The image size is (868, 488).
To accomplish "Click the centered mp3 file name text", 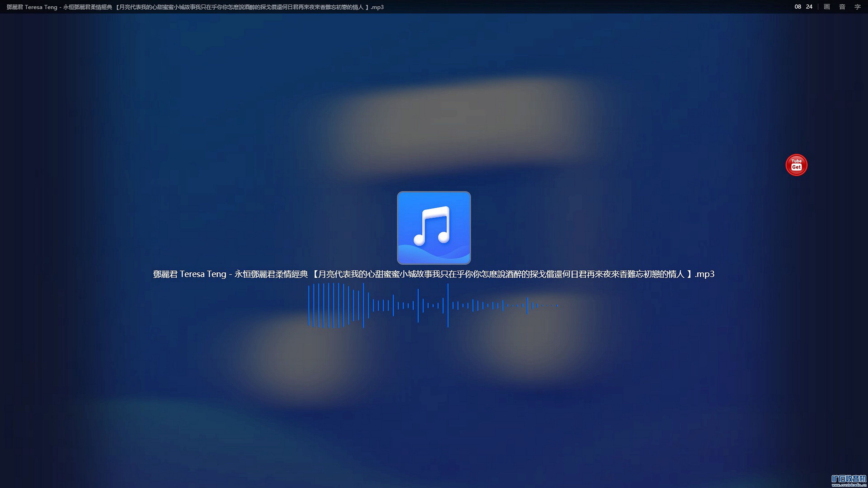I will pos(434,274).
